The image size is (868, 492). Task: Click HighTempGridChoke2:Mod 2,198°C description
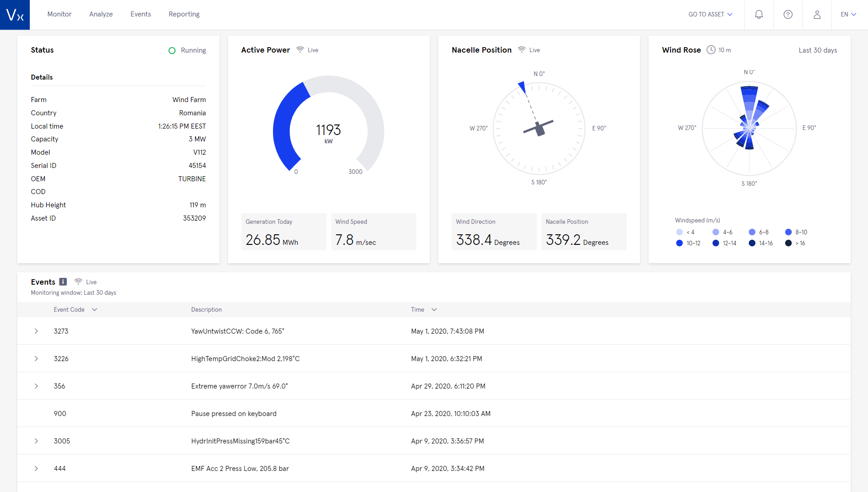coord(246,358)
